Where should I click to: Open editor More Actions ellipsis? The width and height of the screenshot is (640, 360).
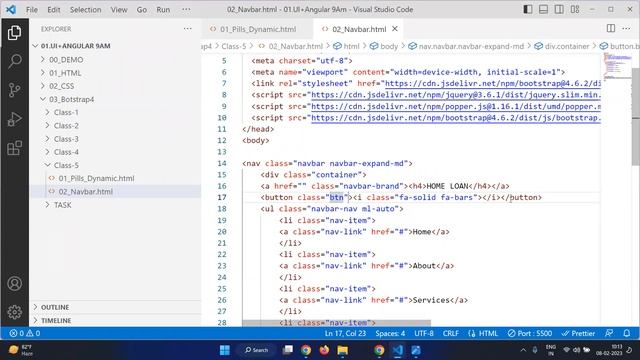click(x=626, y=28)
